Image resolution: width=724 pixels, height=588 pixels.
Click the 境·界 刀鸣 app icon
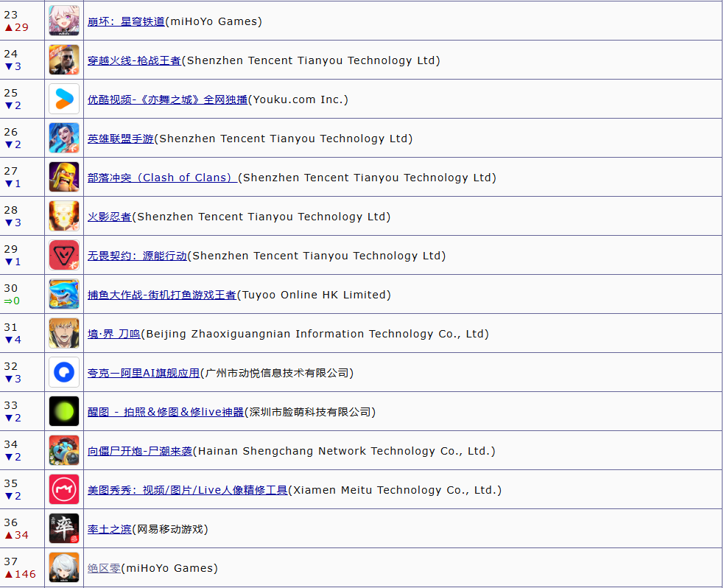click(x=64, y=333)
